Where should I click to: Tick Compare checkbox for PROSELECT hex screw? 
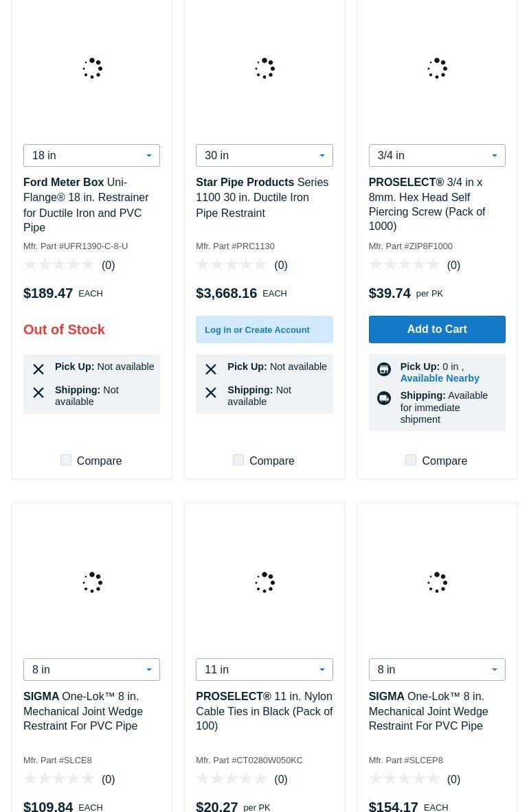click(x=411, y=460)
